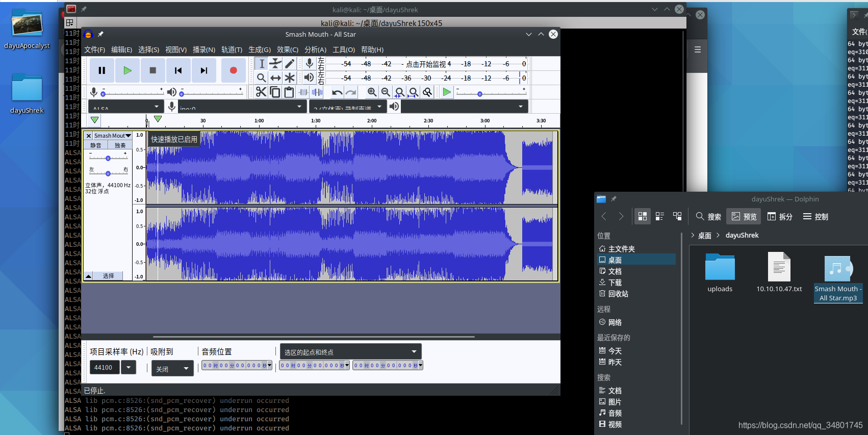
Task: Select the Draw pencil tool
Action: 290,63
